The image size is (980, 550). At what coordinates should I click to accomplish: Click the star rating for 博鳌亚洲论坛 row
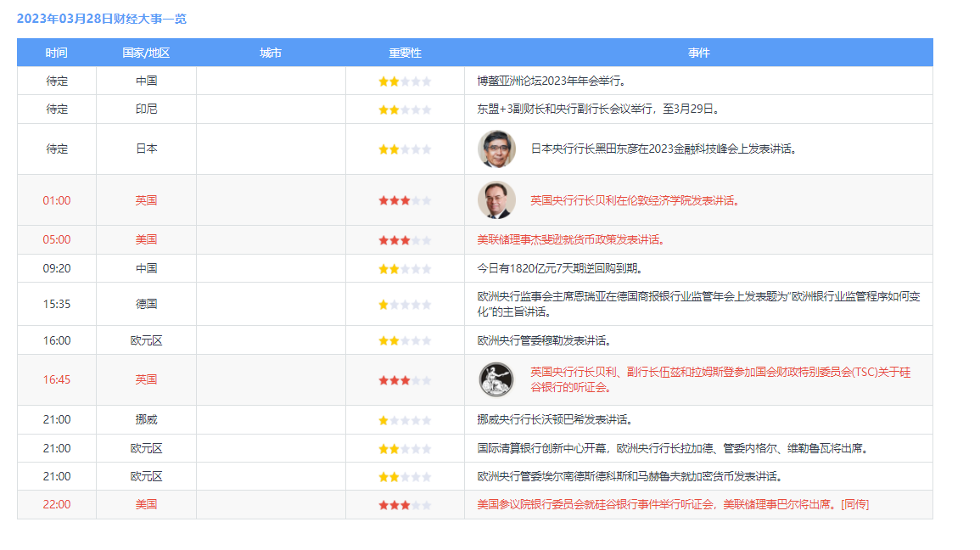coord(405,81)
